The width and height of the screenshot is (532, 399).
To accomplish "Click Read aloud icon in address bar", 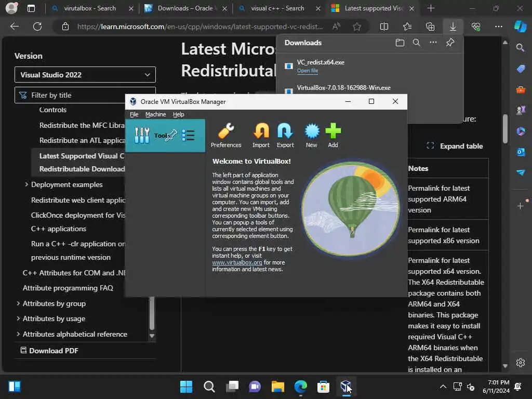I will [336, 26].
